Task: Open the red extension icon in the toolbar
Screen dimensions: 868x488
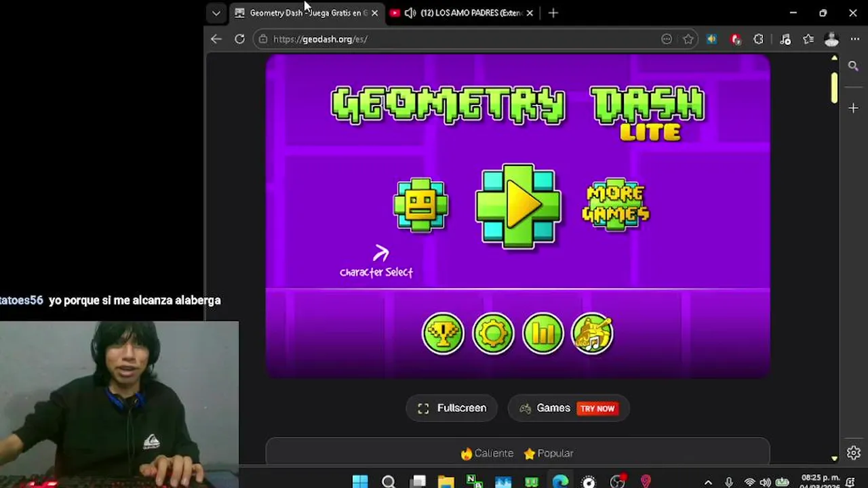Action: (736, 39)
